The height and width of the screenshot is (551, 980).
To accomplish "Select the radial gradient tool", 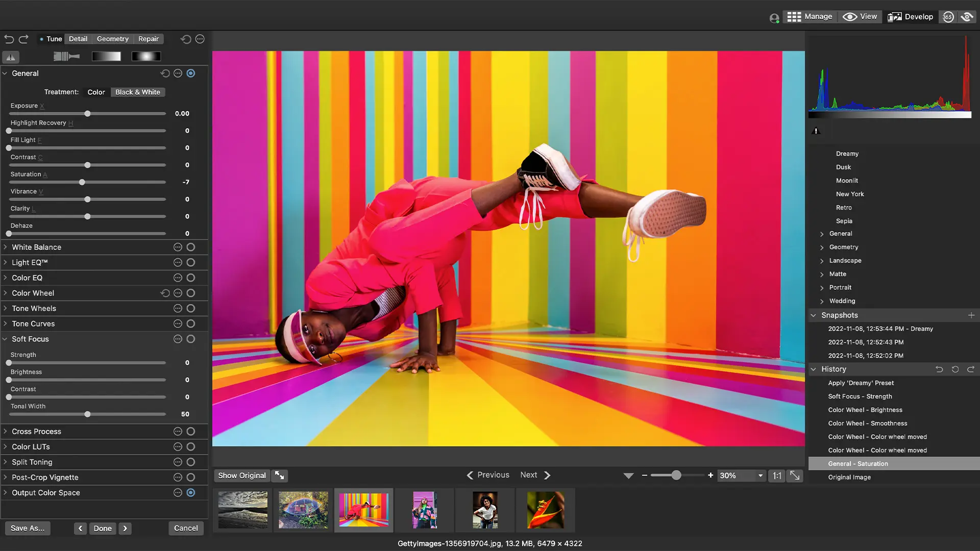I will pos(145,56).
